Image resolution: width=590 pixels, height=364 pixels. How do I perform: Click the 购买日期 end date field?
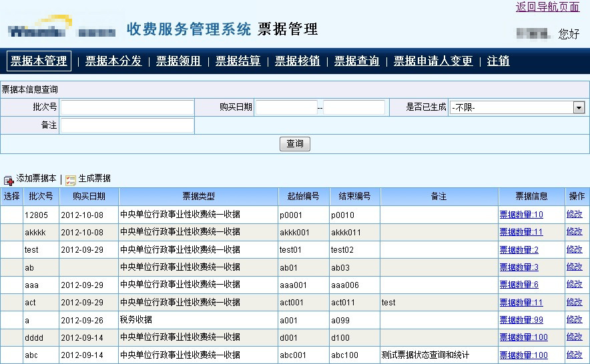click(x=354, y=107)
